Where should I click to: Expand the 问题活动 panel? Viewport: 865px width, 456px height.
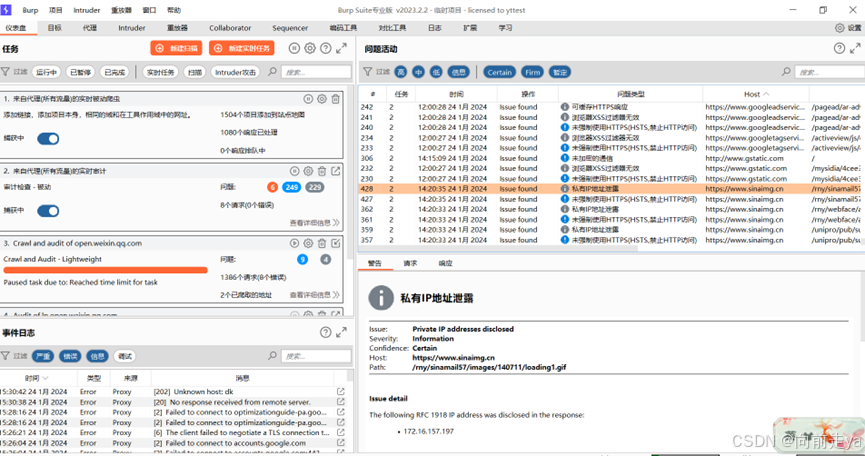click(x=855, y=49)
